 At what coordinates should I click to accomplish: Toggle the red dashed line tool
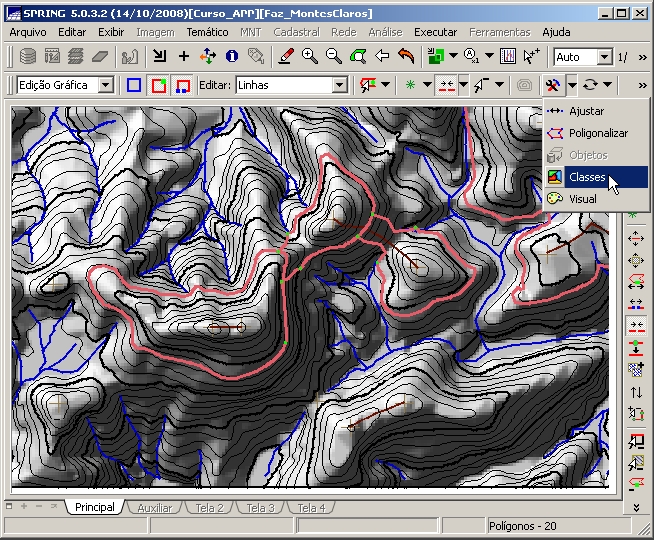coord(448,86)
